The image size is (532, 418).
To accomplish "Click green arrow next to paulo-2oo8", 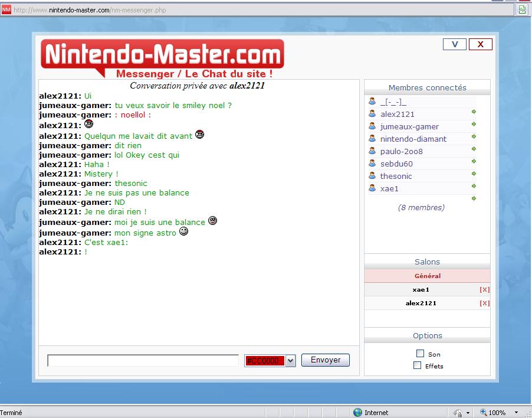I will click(x=474, y=149).
